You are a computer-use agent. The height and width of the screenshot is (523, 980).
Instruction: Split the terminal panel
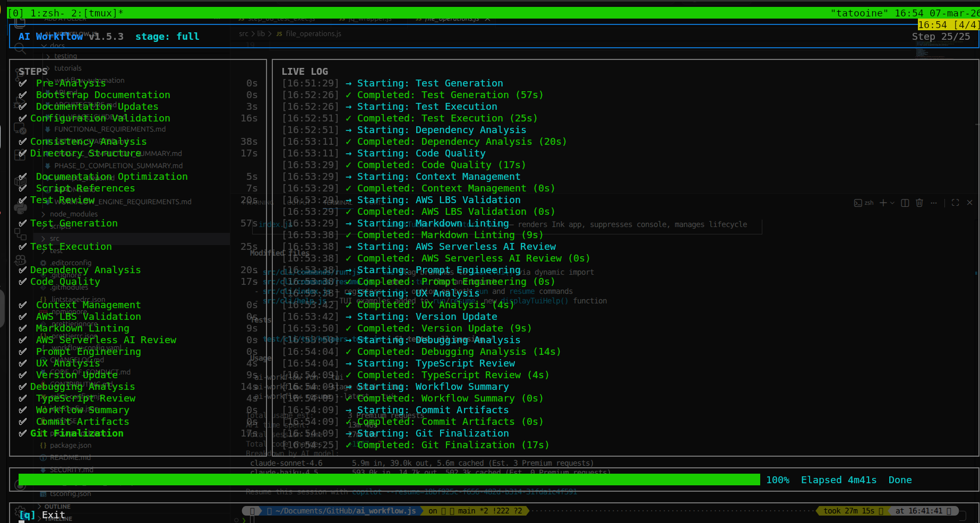click(905, 203)
